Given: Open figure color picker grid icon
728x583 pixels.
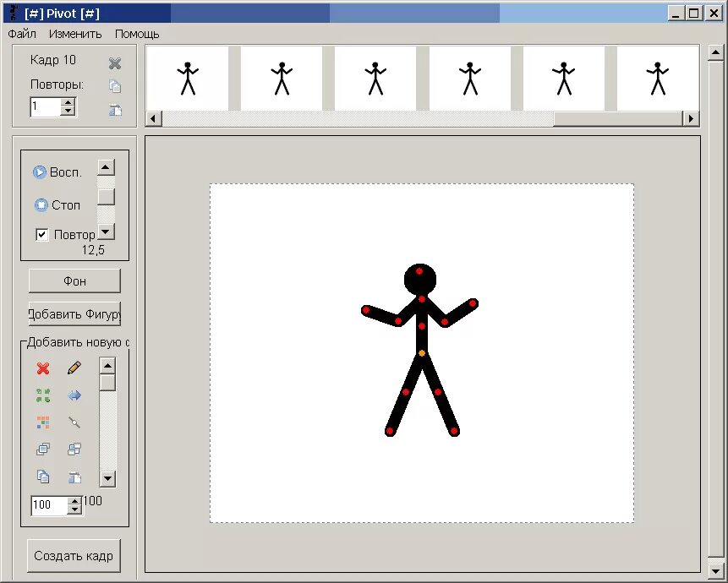Looking at the screenshot, I should [43, 422].
